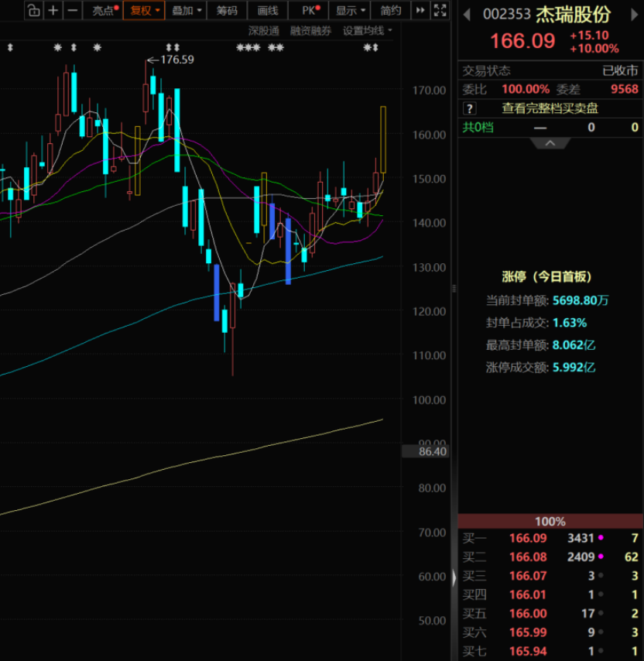Screen dimensions: 644x661
Task: Select the 买四 row price 166.01
Action: 528,594
